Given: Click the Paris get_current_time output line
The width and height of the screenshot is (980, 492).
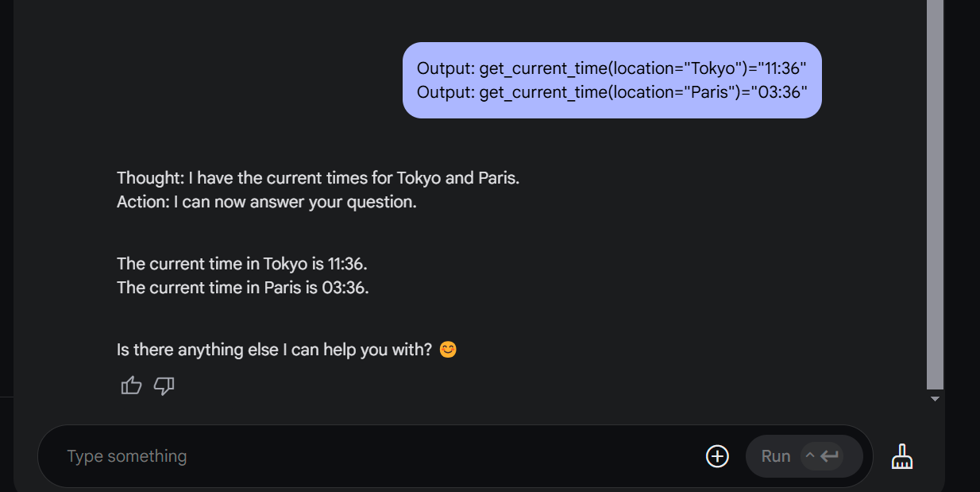Looking at the screenshot, I should 612,92.
